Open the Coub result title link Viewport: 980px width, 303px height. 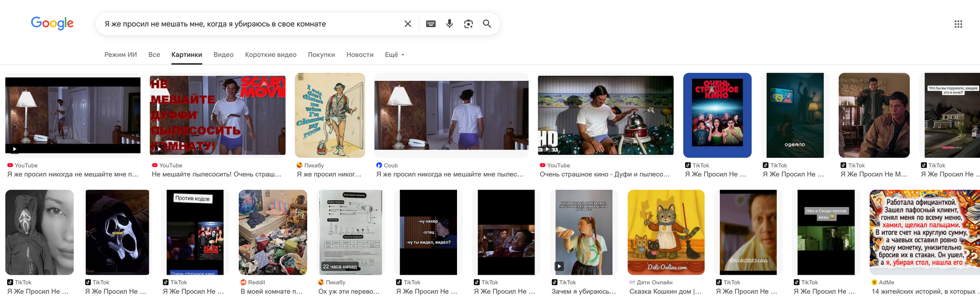tap(450, 174)
